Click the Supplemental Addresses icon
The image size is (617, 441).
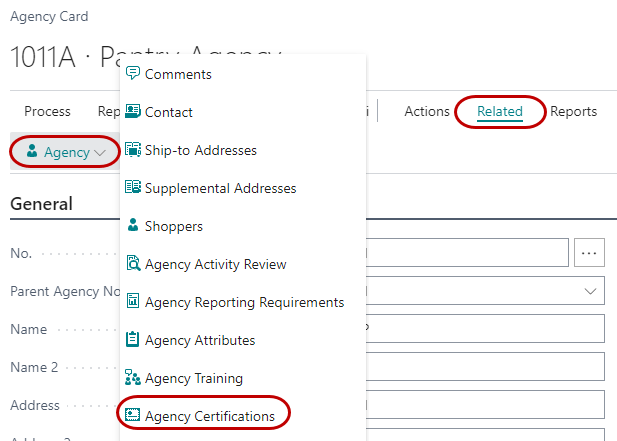[132, 188]
